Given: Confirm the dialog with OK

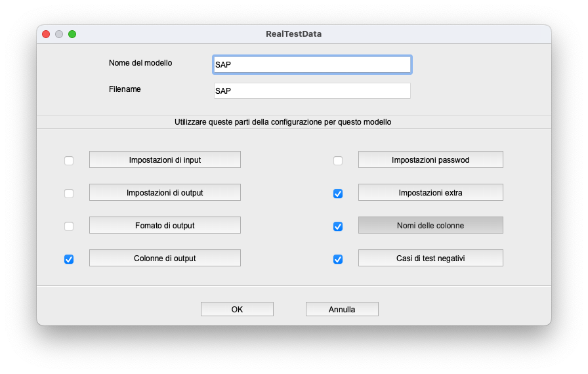Looking at the screenshot, I should pos(237,309).
